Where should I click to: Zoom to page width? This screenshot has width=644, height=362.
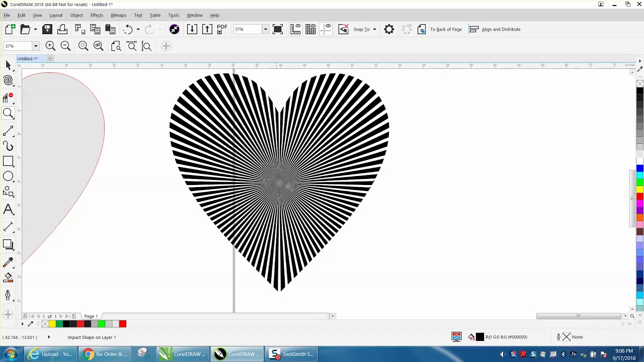pos(132,46)
